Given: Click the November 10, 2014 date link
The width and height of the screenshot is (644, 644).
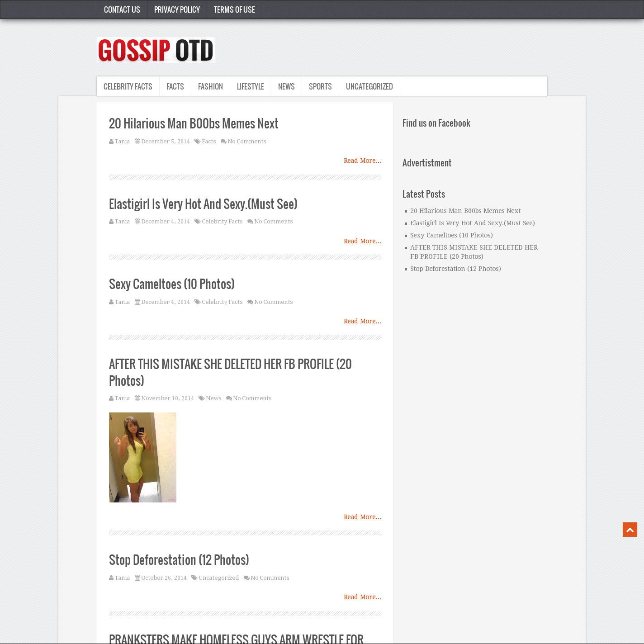Looking at the screenshot, I should point(167,398).
